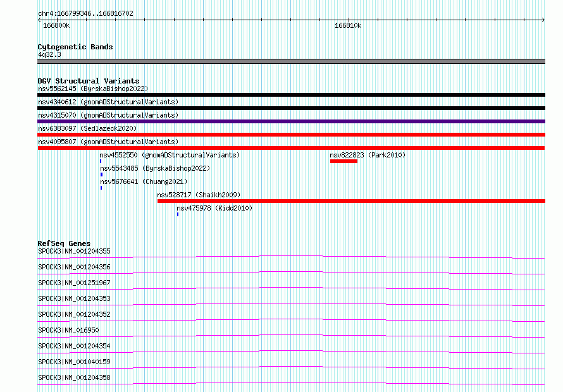Open the nsv4340612 (gnomADStructuralVariants) label
Image resolution: width=563 pixels, height=392 pixels.
pyautogui.click(x=108, y=102)
